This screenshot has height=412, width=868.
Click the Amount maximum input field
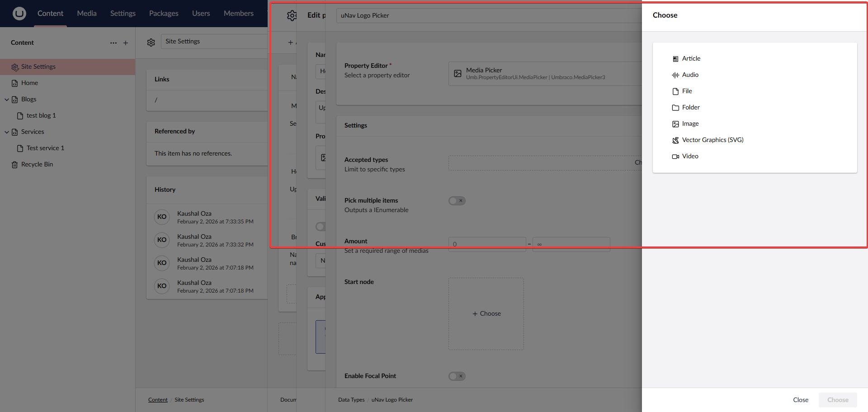click(x=571, y=244)
